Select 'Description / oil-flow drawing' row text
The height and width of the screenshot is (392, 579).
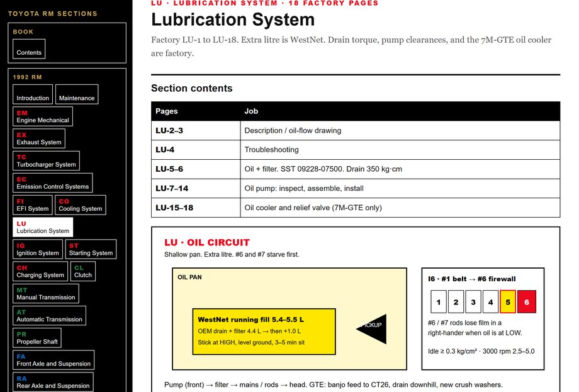[x=293, y=131]
